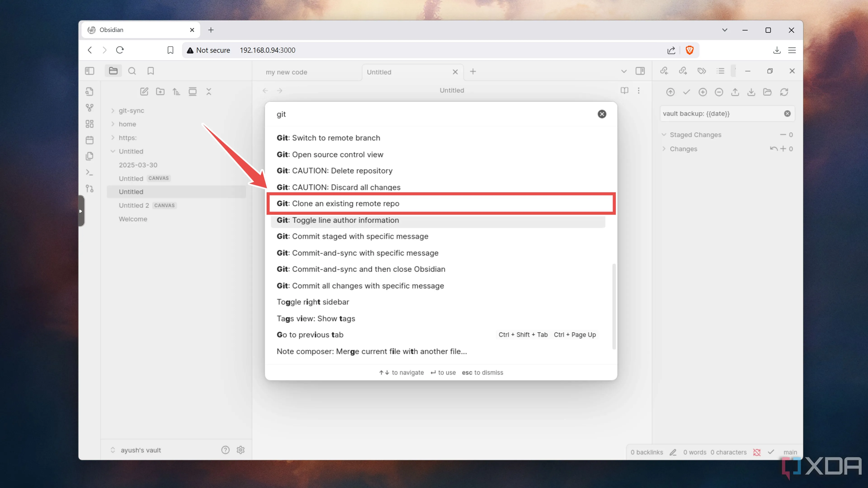The image size is (868, 488).
Task: Open the Tags panel icon
Action: [702, 71]
